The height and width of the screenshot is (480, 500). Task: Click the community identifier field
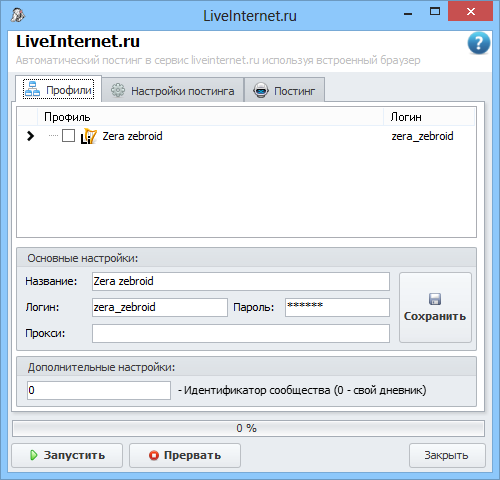pos(99,390)
